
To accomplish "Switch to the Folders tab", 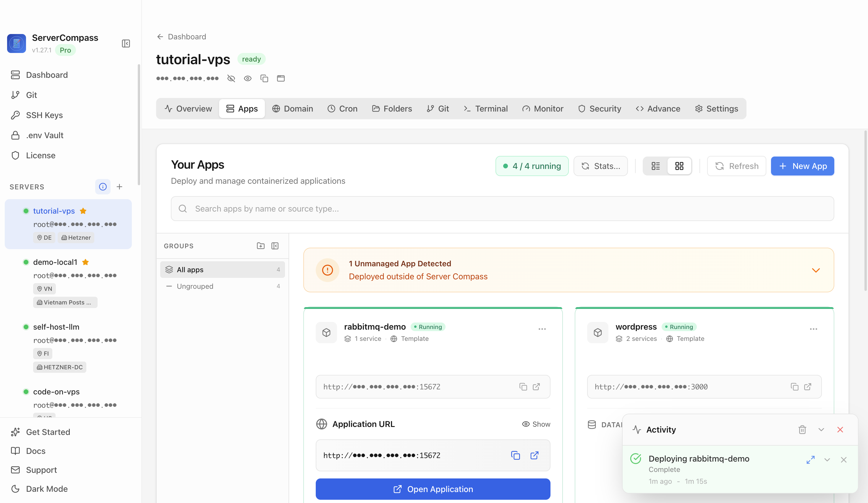I will click(x=392, y=109).
